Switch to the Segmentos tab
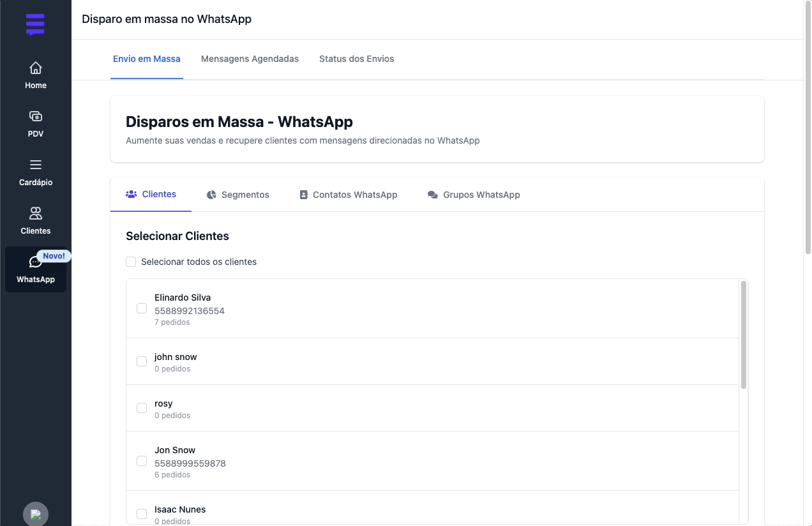 (x=238, y=195)
